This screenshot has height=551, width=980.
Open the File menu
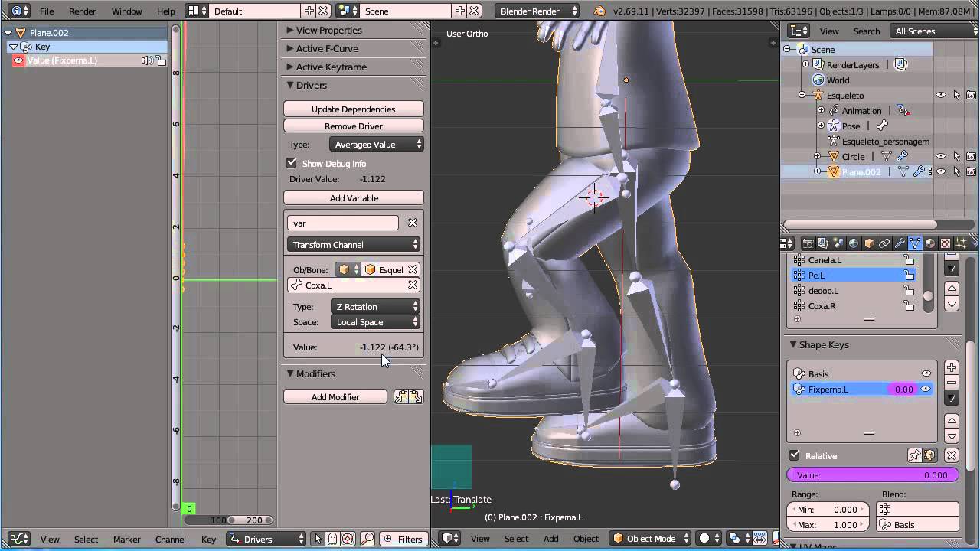point(47,11)
